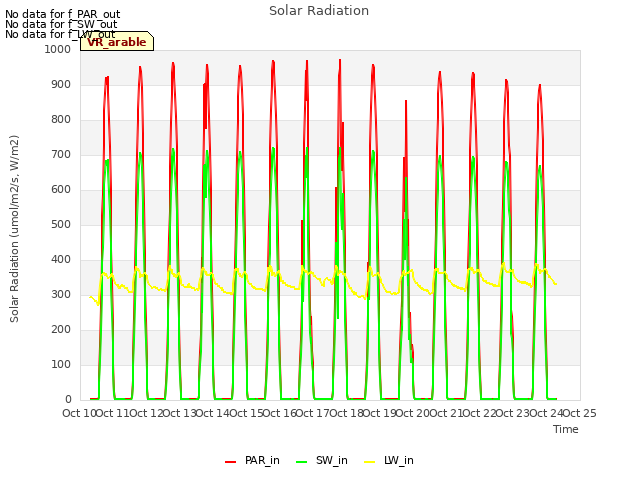
Task: Click the Oct 19 x-axis tick label
Action: [x=379, y=413]
